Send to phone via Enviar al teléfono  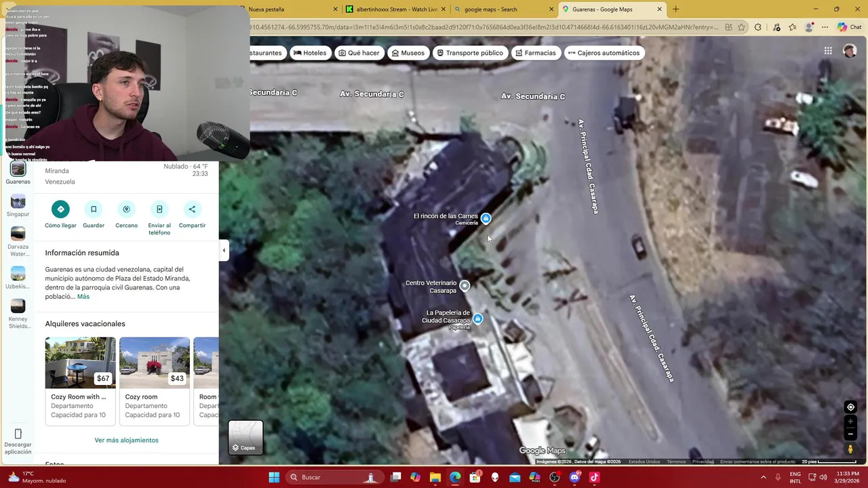pyautogui.click(x=159, y=209)
